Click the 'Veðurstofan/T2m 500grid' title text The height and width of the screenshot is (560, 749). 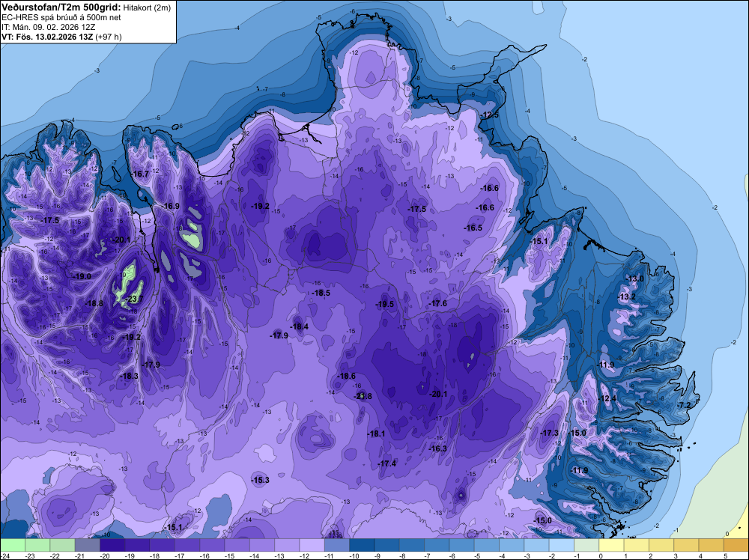[x=61, y=7]
